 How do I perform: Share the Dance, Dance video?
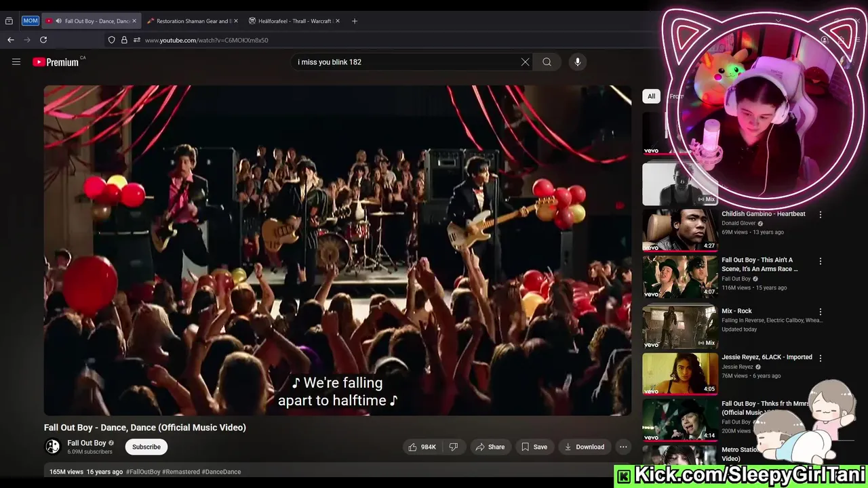coord(490,447)
